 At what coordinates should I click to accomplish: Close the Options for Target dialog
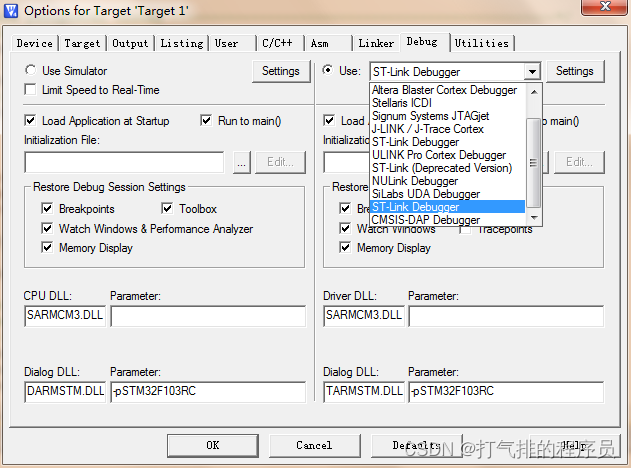[604, 7]
